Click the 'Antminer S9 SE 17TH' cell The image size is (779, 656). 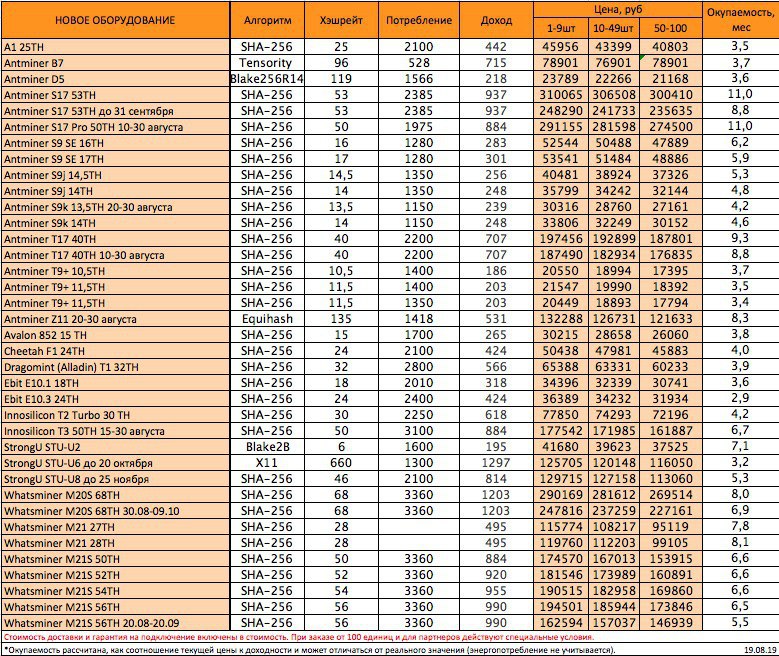tap(115, 159)
